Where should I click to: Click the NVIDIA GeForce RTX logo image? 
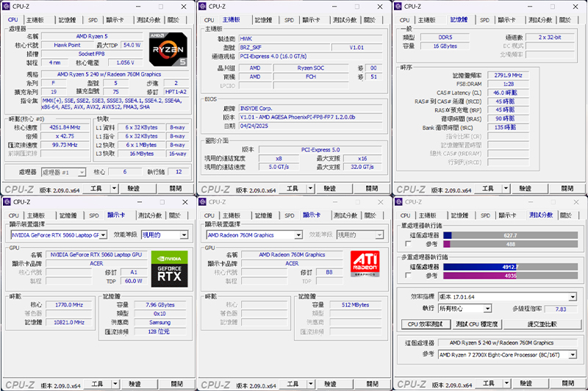[x=170, y=269]
